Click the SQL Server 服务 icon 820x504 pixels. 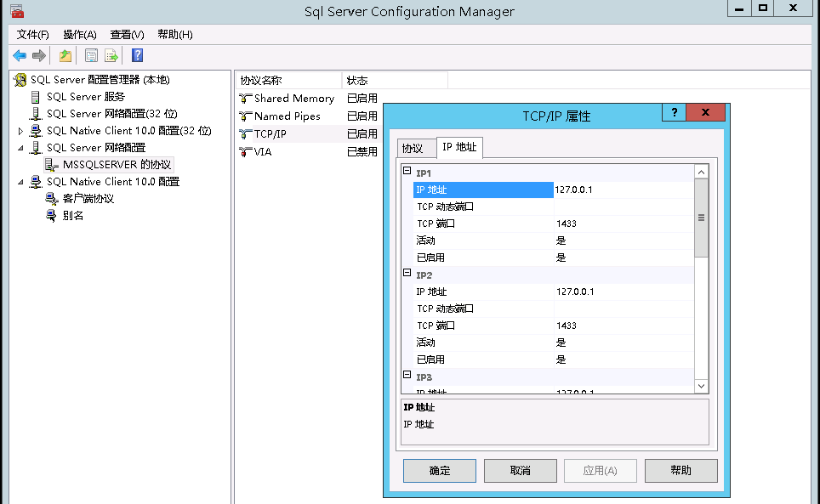coord(36,97)
